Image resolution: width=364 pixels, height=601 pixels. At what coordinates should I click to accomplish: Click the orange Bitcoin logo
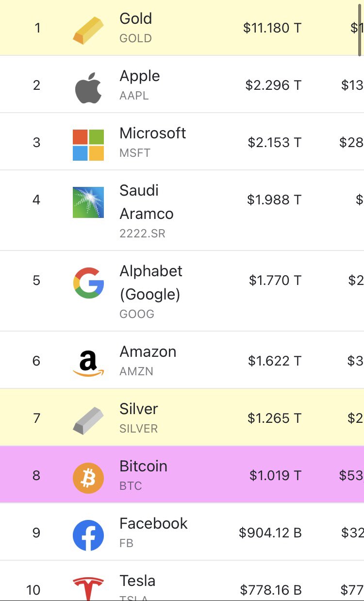[x=88, y=478]
